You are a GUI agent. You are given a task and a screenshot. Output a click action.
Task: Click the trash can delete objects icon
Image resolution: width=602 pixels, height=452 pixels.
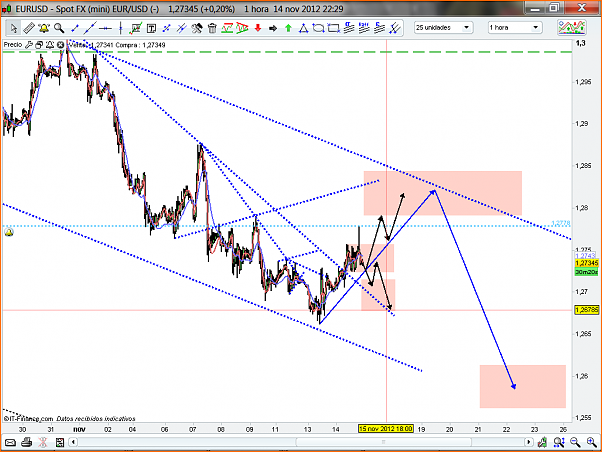pos(212,28)
